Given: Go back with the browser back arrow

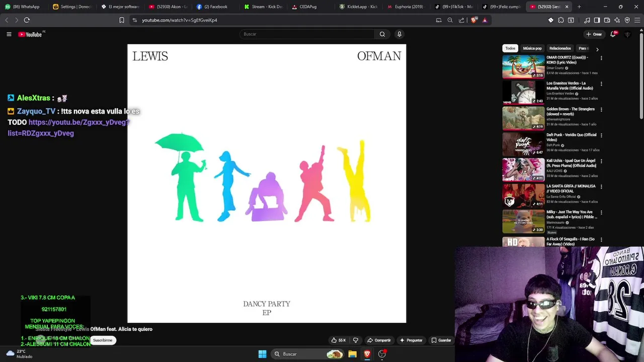Looking at the screenshot, I should (7, 20).
